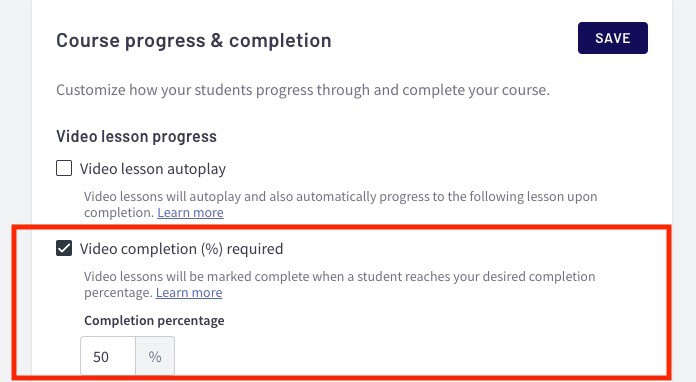Focus the completion percentage field showing 50
696x382 pixels.
(108, 356)
